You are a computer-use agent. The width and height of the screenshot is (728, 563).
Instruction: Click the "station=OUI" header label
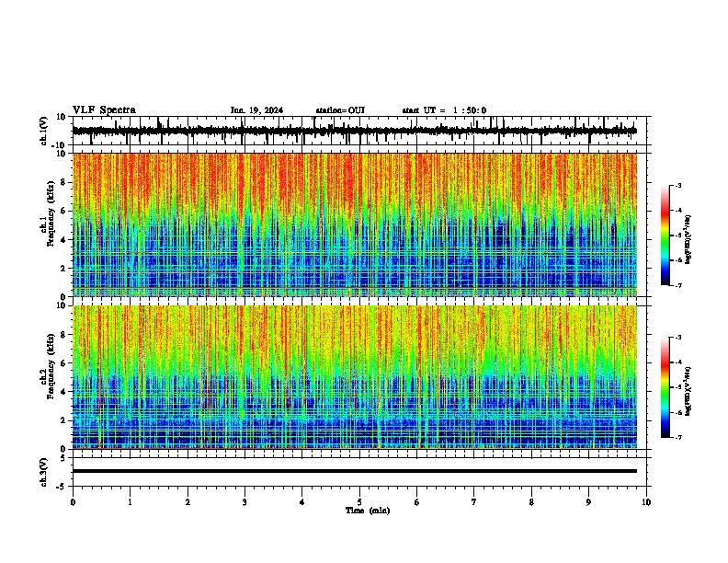(340, 110)
